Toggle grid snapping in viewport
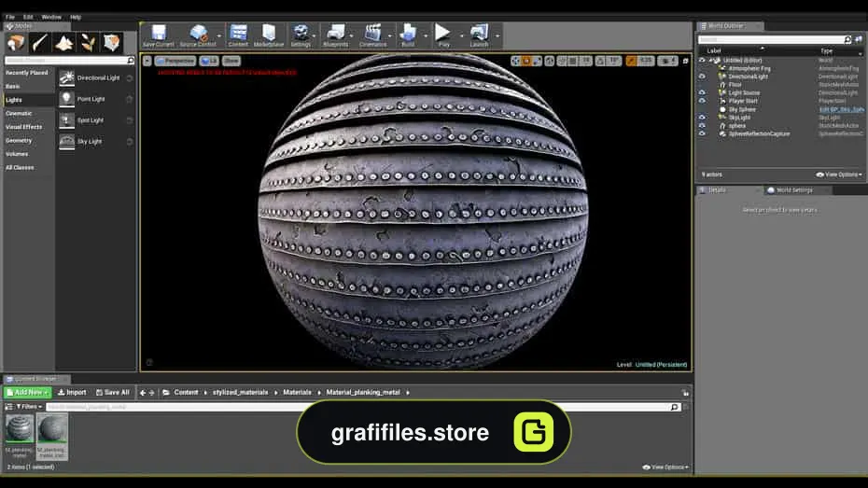 pos(573,61)
